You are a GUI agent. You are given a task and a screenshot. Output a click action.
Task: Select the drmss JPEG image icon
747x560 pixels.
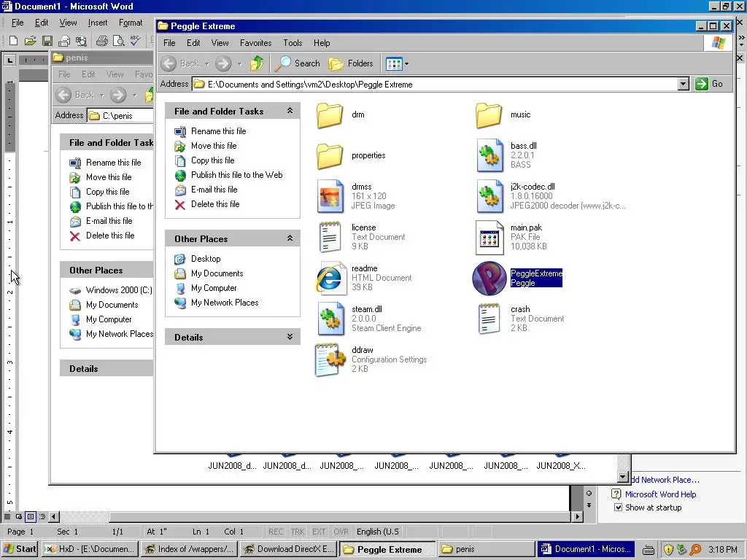(x=330, y=196)
